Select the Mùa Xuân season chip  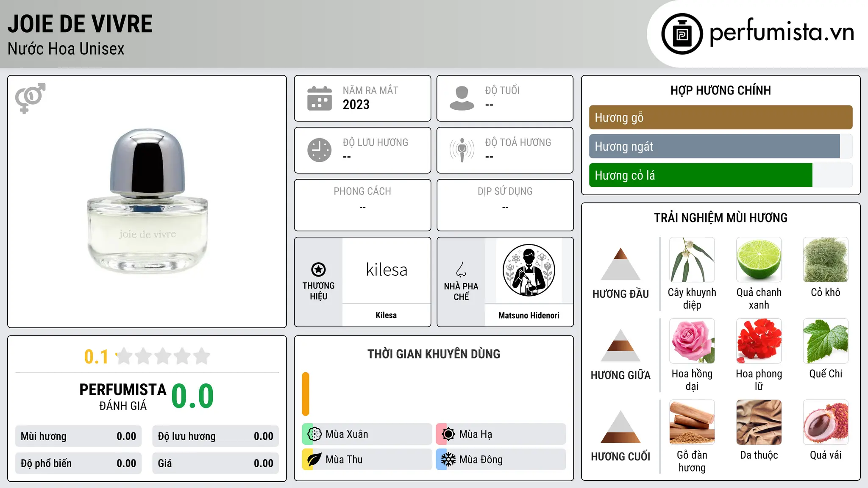[367, 434]
